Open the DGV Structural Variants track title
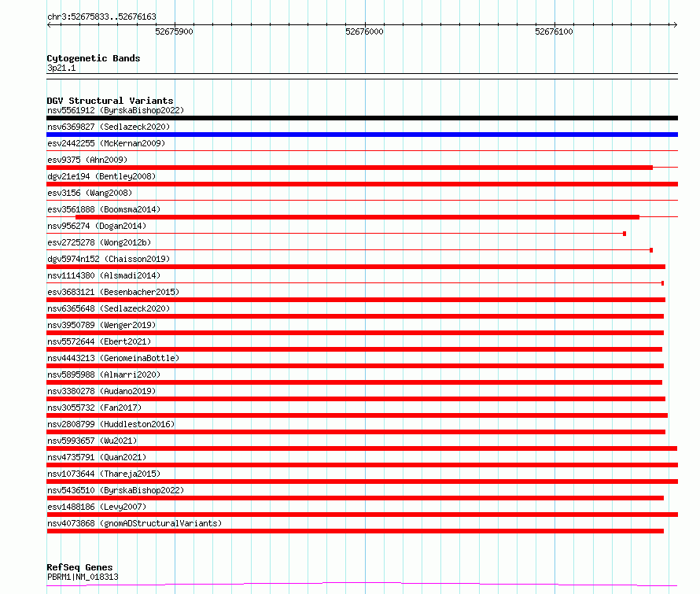 [x=110, y=101]
